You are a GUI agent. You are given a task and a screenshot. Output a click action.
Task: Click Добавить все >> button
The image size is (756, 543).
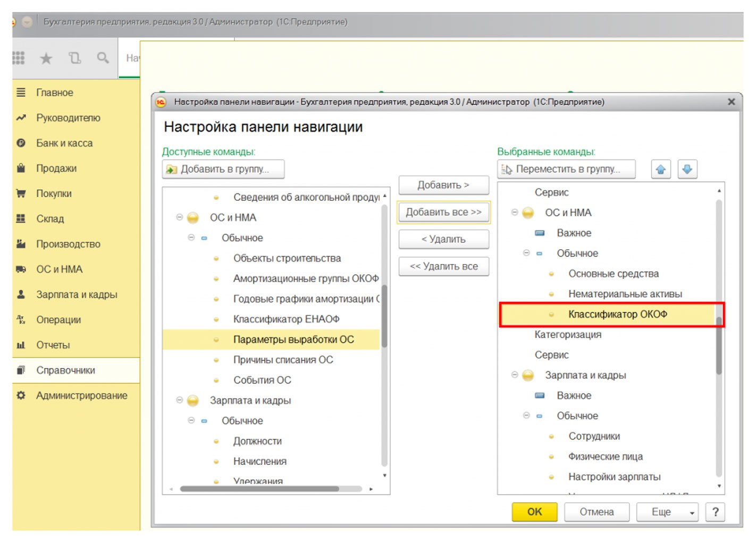pyautogui.click(x=443, y=212)
